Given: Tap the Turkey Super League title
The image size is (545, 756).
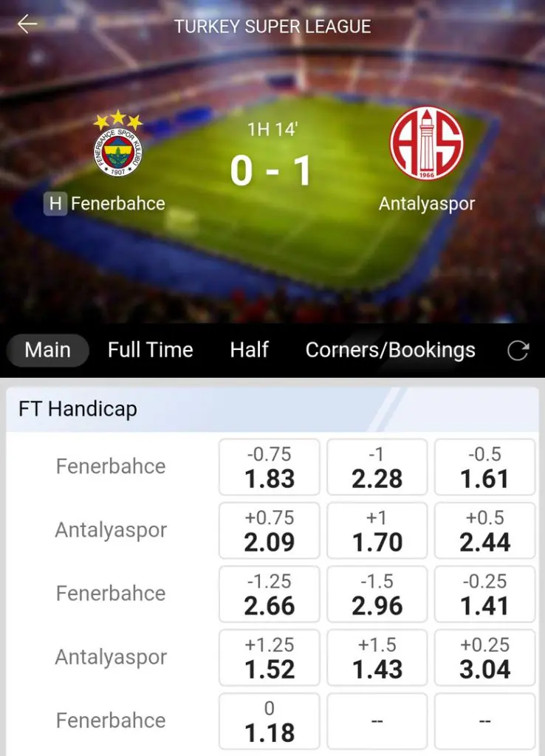Looking at the screenshot, I should click(272, 27).
